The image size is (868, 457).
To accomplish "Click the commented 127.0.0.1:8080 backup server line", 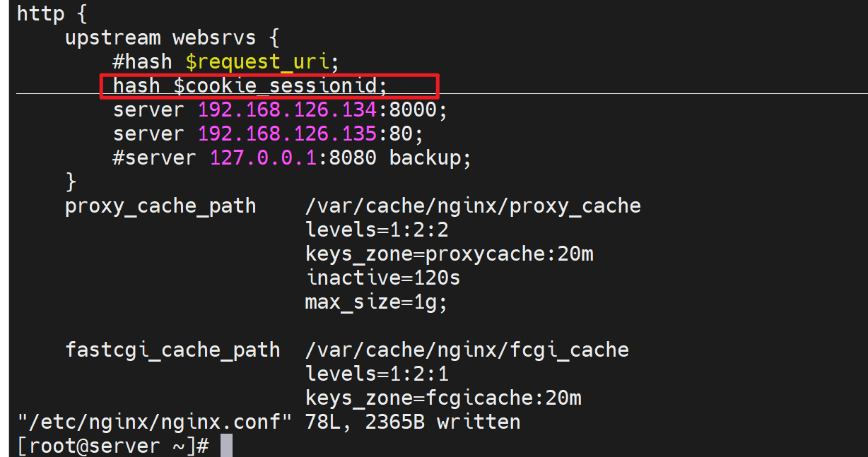I will coord(291,158).
